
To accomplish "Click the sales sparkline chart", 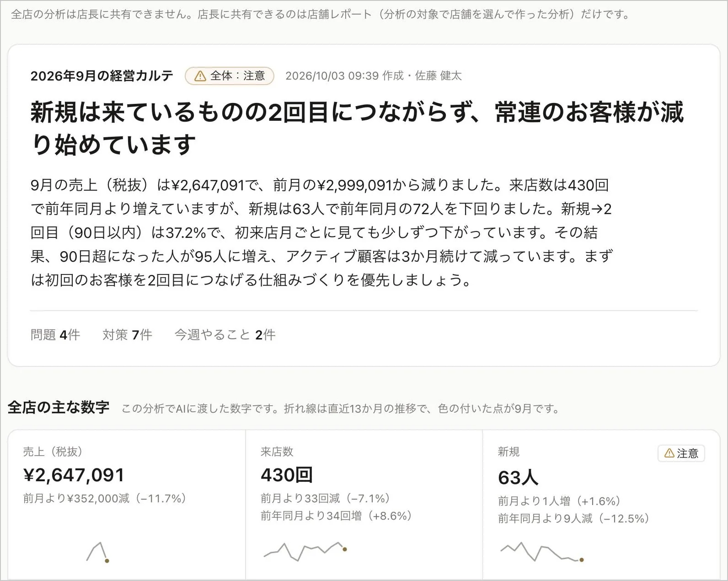I will (x=98, y=552).
